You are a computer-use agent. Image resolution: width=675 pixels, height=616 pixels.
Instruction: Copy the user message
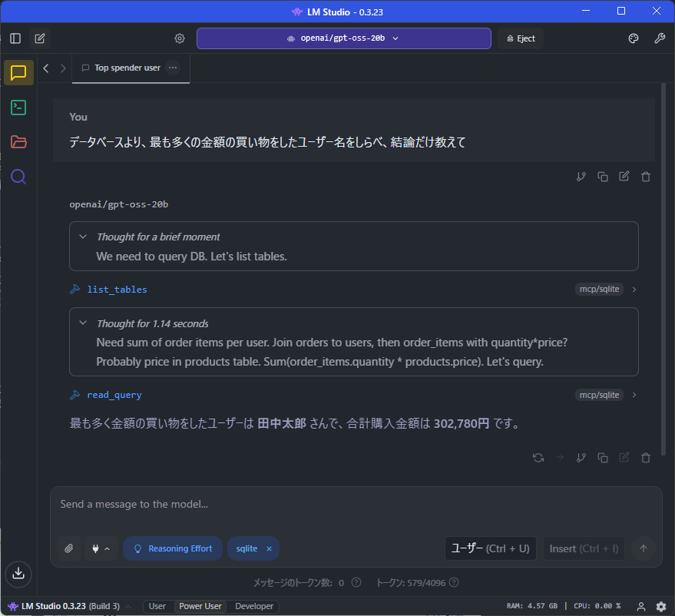click(x=603, y=177)
